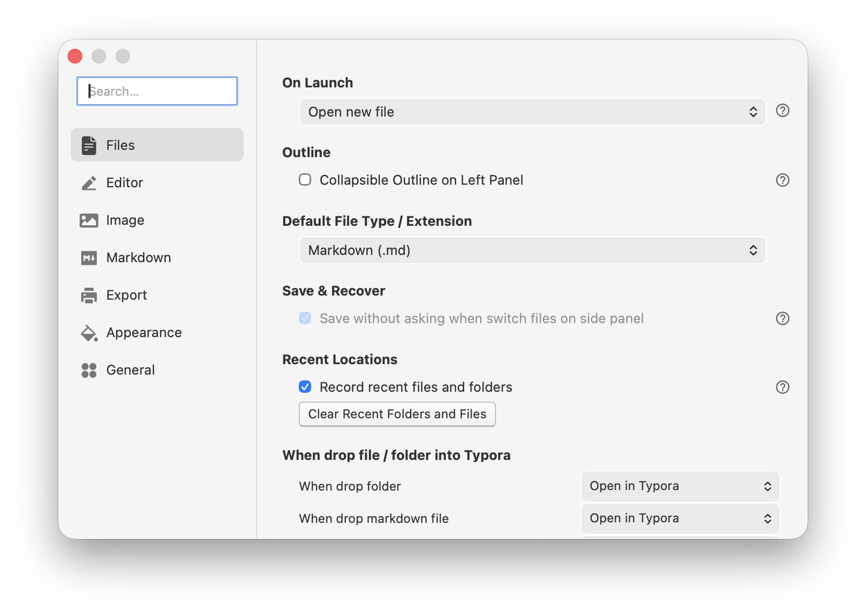Click the Image picture icon in sidebar

[x=89, y=220]
